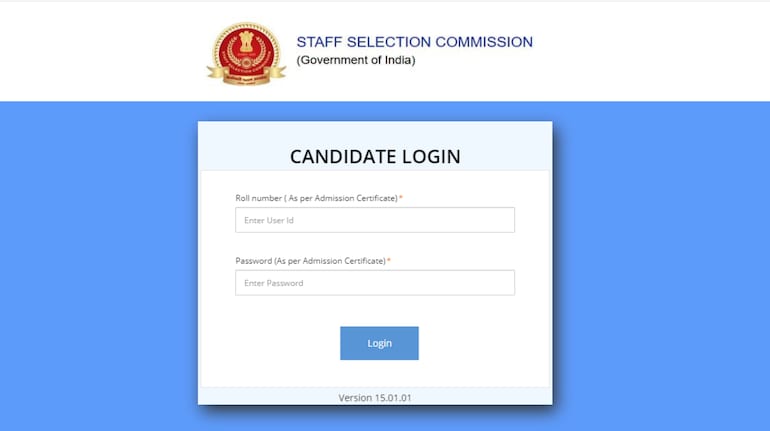Image resolution: width=770 pixels, height=431 pixels.
Task: Focus the Enter User Id input field
Action: tap(375, 220)
